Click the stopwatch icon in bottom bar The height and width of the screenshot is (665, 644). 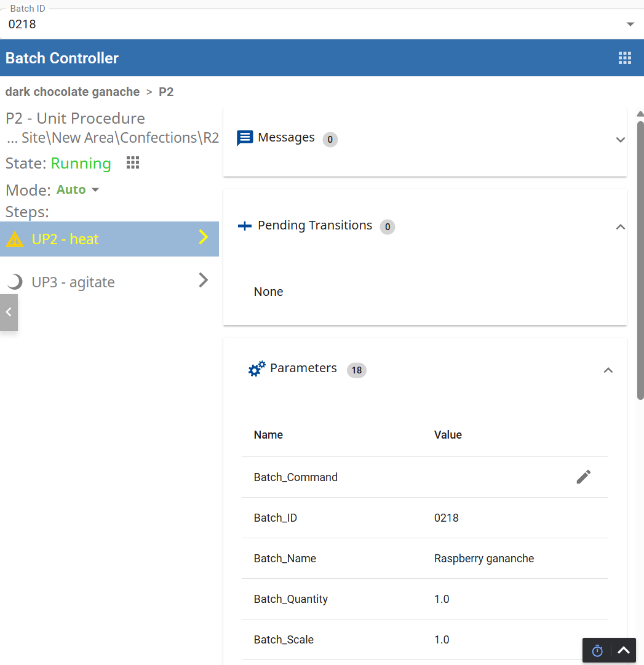(x=597, y=651)
